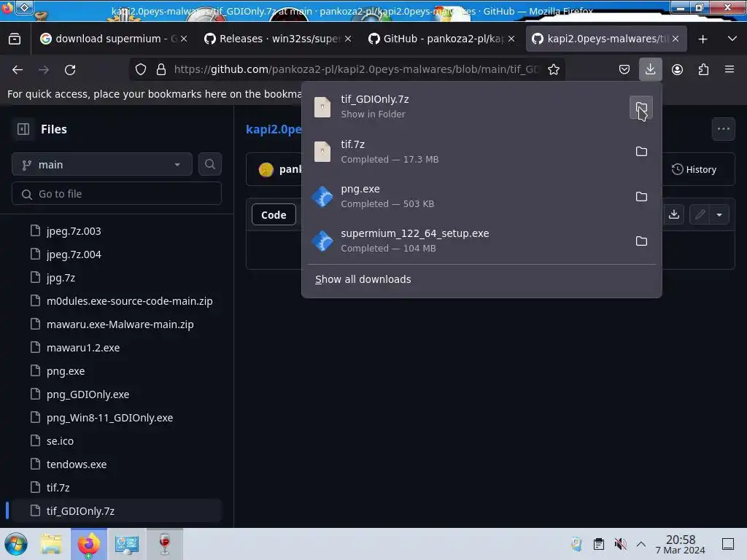Switch to the Code view tab

274,215
